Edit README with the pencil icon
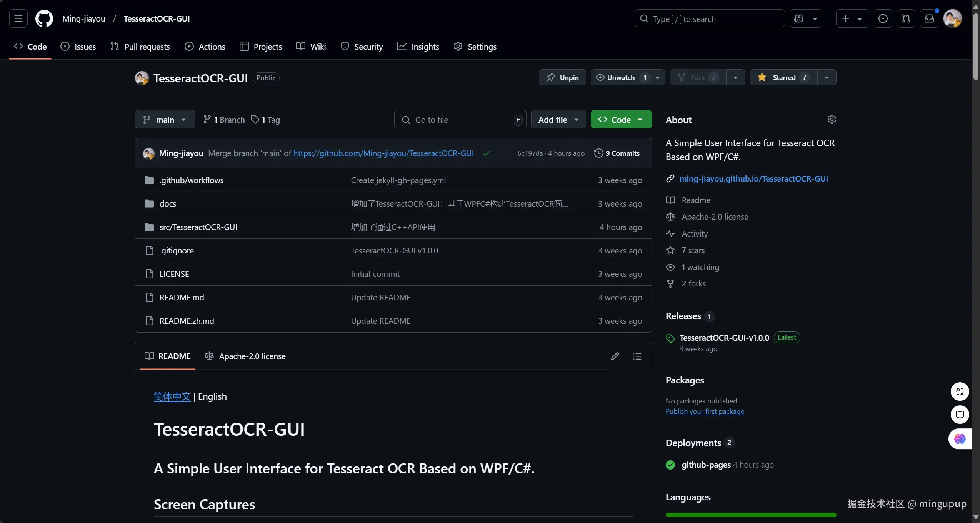This screenshot has width=980, height=523. [x=615, y=356]
